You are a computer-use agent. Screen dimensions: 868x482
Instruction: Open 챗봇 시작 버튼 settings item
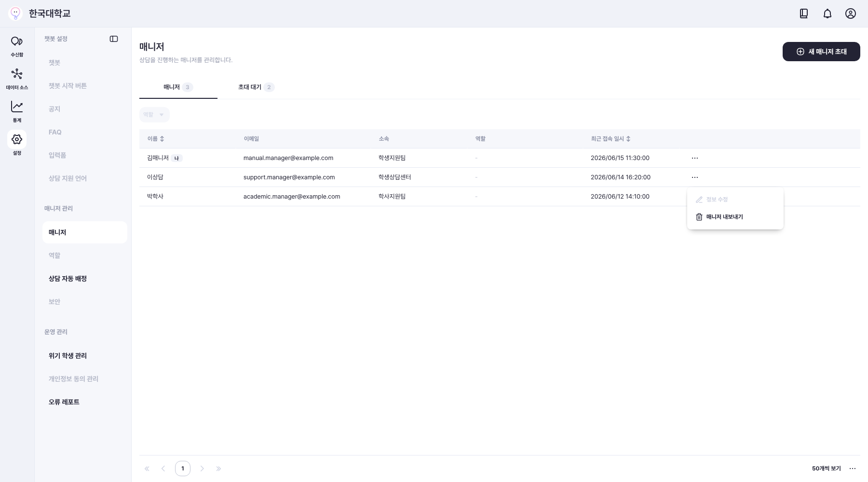coord(85,86)
